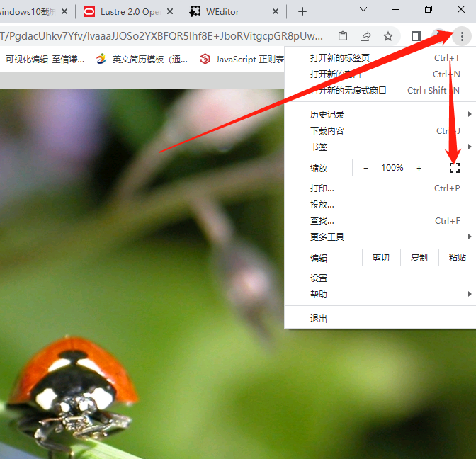Screen dimensions: 476x459
Task: Click the WEditor tab favicon
Action: click(195, 11)
